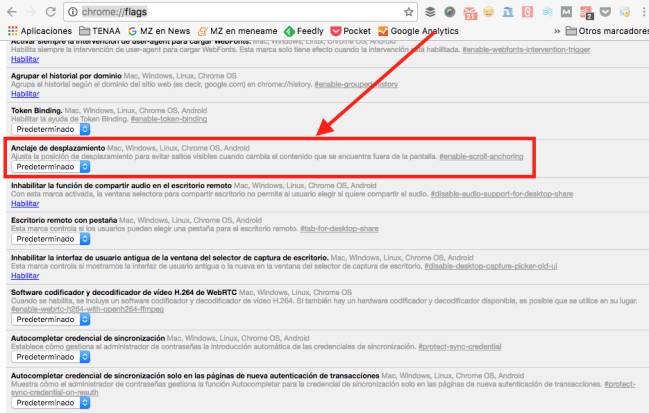
Task: Open the dark green round gauge extension
Action: pos(449,12)
